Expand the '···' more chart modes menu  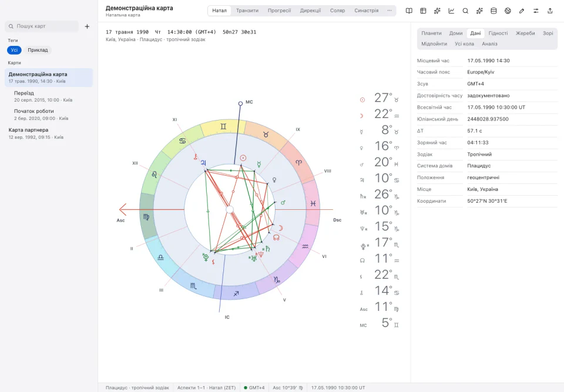click(x=389, y=11)
